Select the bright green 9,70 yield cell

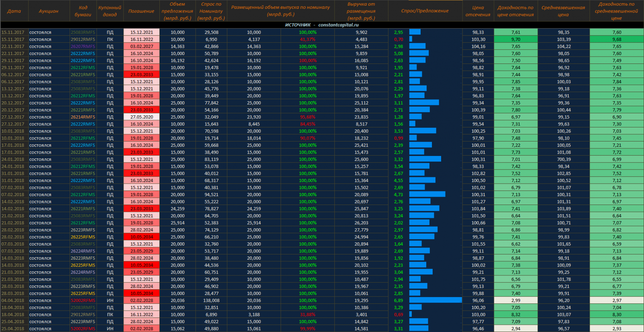[x=516, y=39]
